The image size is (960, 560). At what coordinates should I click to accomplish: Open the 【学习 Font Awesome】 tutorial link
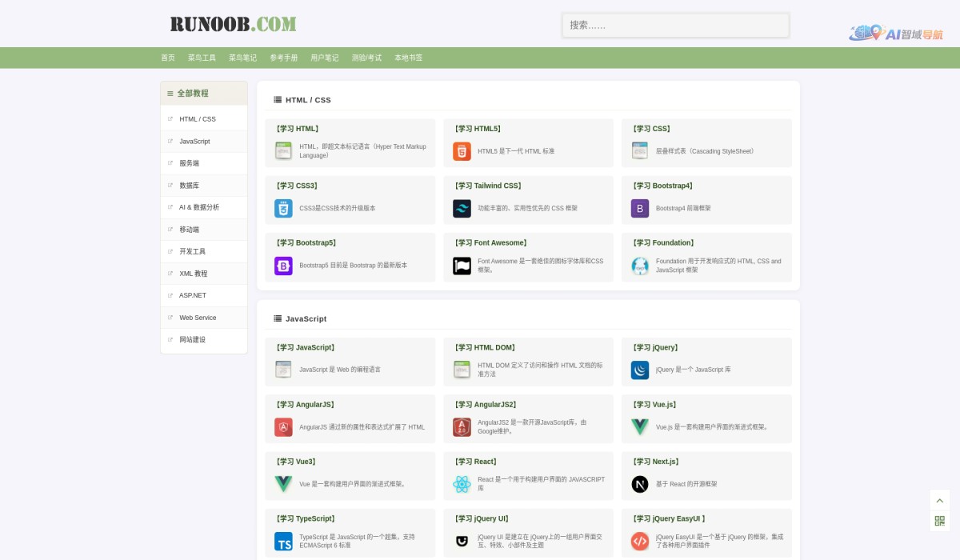(494, 243)
